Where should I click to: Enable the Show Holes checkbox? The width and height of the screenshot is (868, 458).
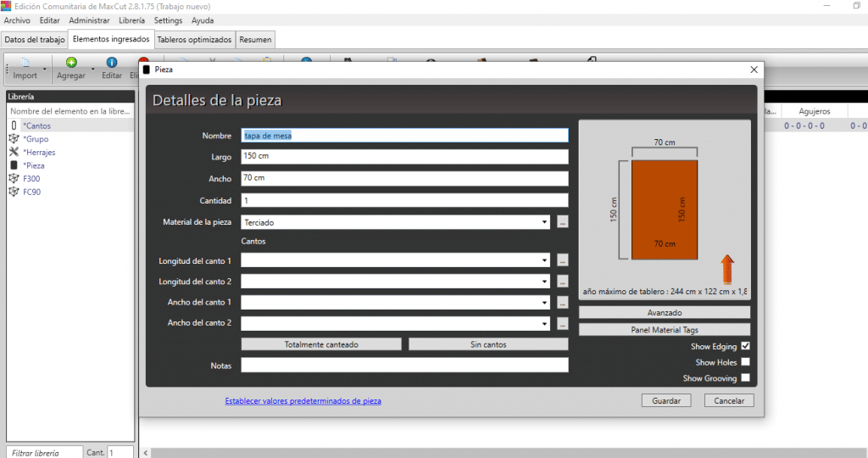pos(746,361)
